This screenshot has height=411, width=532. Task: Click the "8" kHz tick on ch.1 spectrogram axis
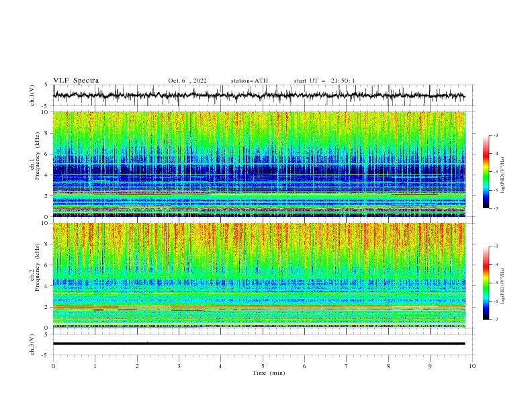point(48,133)
